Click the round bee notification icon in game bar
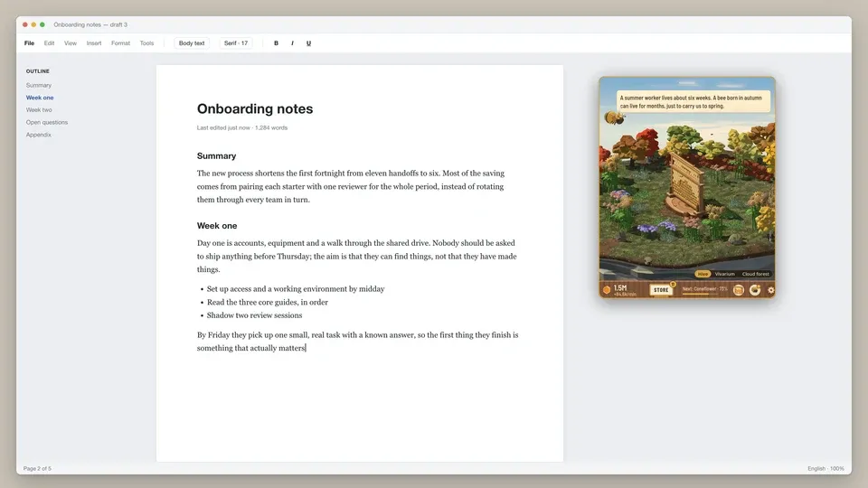 (x=755, y=290)
